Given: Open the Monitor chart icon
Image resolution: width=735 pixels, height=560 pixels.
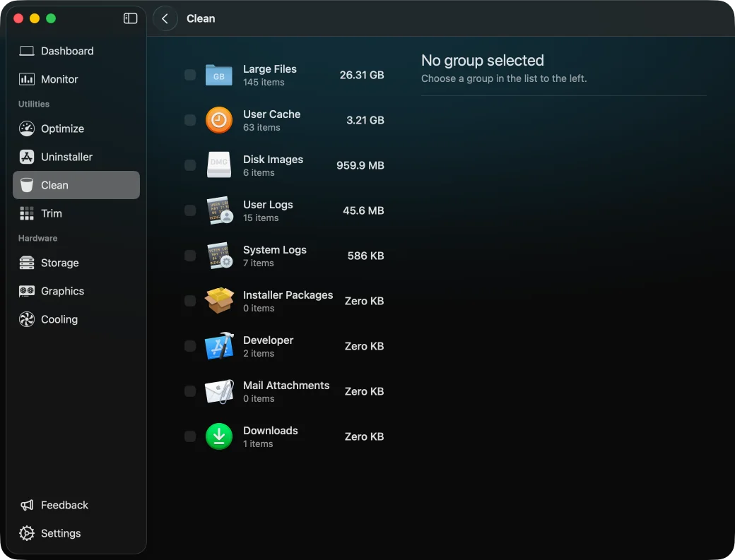Looking at the screenshot, I should 27,79.
